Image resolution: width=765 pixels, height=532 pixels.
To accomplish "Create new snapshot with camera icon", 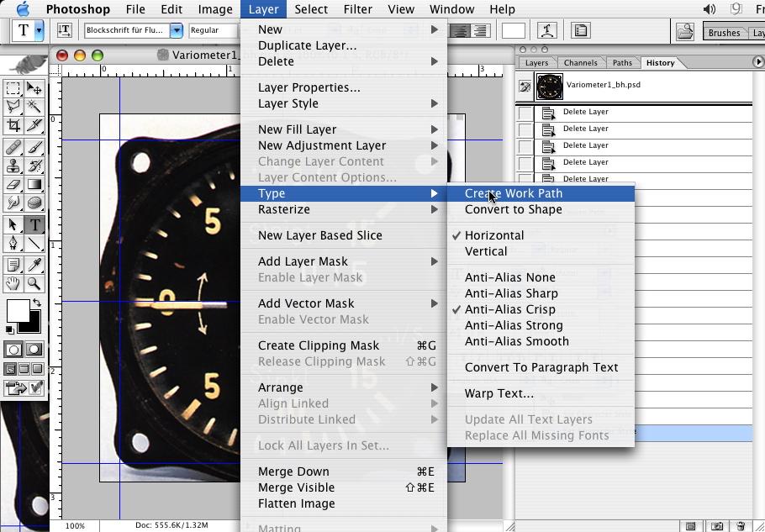I will click(716, 526).
